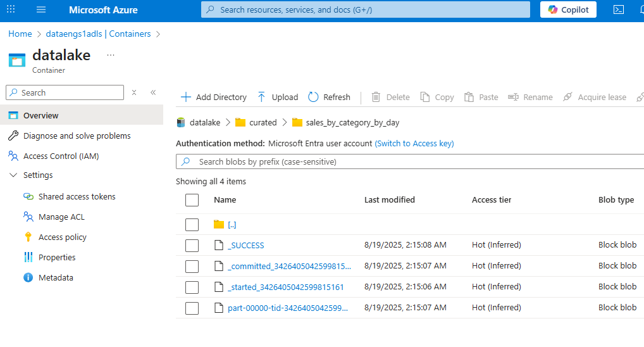Screen dimensions: 644x347
Task: Clear the sidebar search with X
Action: click(x=134, y=92)
